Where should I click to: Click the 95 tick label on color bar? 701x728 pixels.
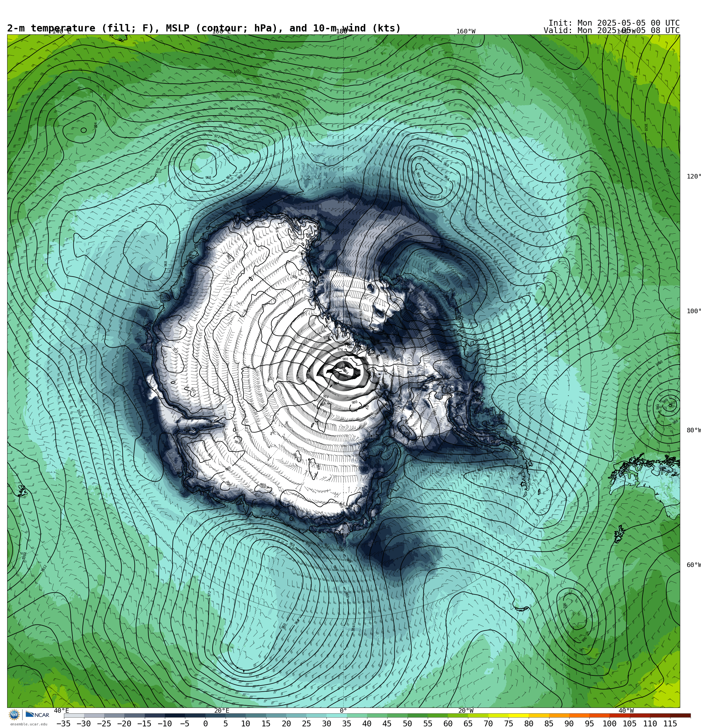(590, 724)
